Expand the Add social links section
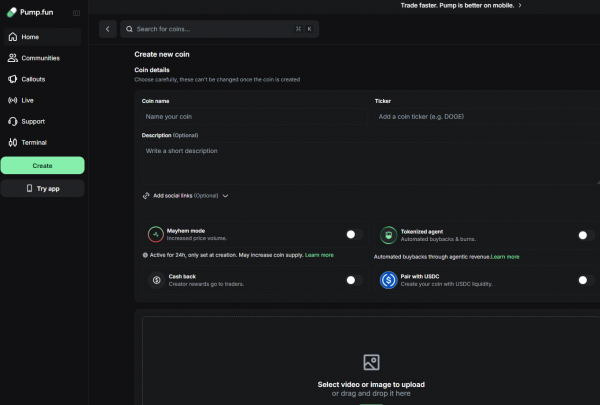600x405 pixels. click(x=186, y=196)
